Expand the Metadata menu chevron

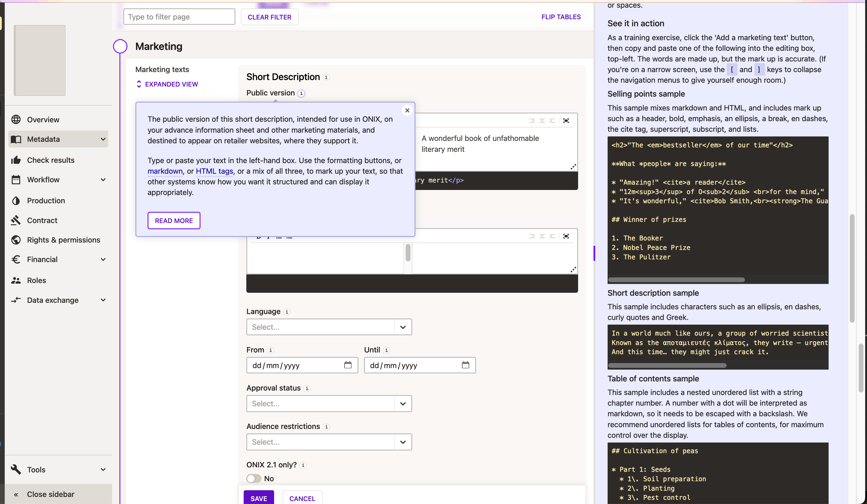[x=103, y=139]
